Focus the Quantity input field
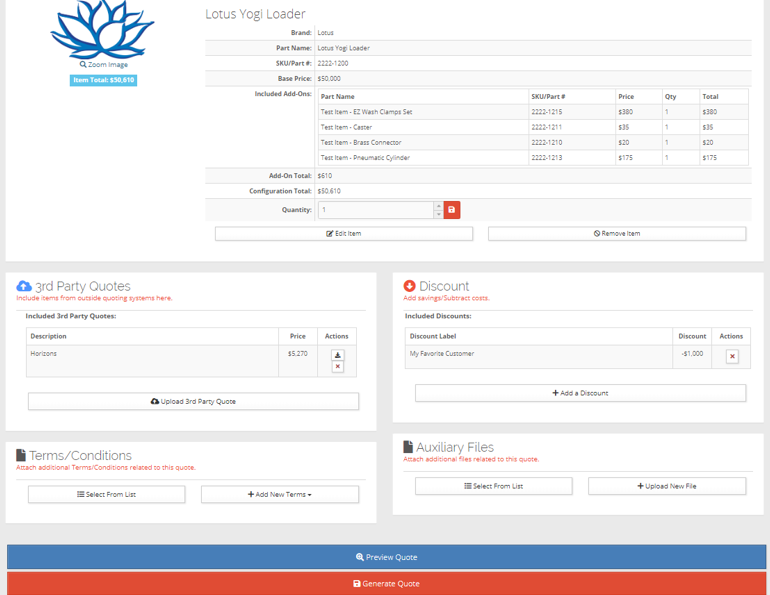 click(x=375, y=210)
